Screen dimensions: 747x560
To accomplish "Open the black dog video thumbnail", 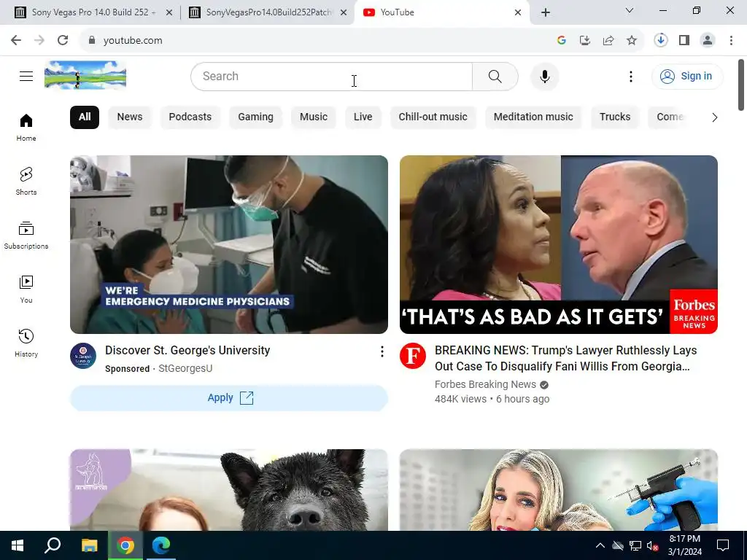I will coord(229,490).
